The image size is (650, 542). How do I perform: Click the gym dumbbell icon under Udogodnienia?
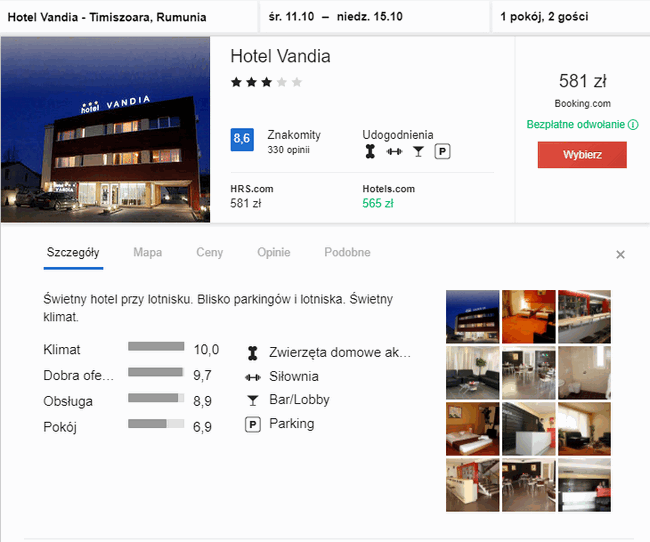click(x=394, y=152)
